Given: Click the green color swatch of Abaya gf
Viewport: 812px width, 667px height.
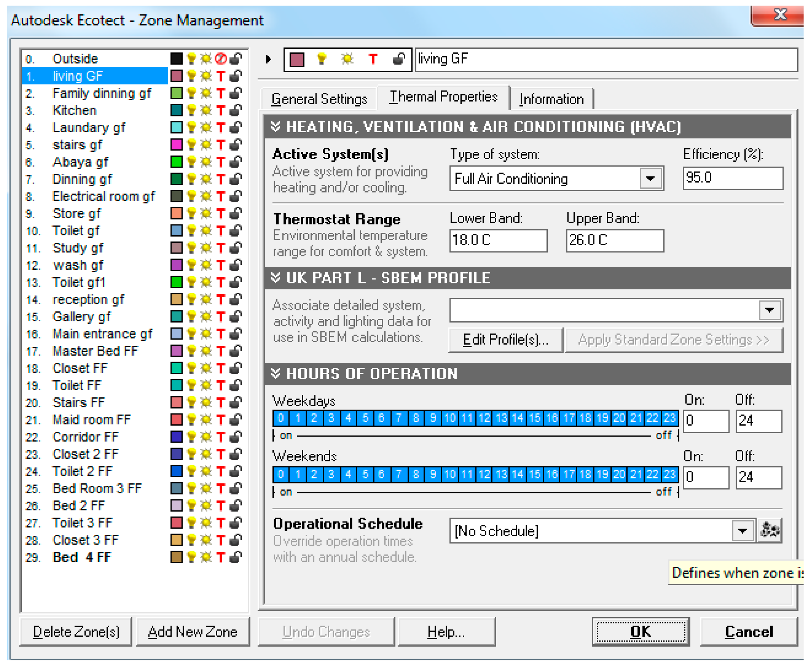Looking at the screenshot, I should pos(177,162).
